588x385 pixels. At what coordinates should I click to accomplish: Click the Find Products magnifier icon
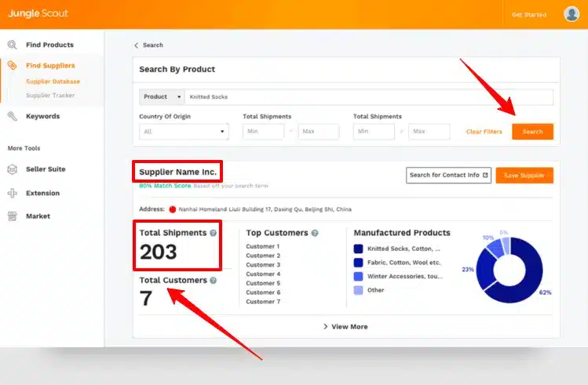(x=13, y=45)
